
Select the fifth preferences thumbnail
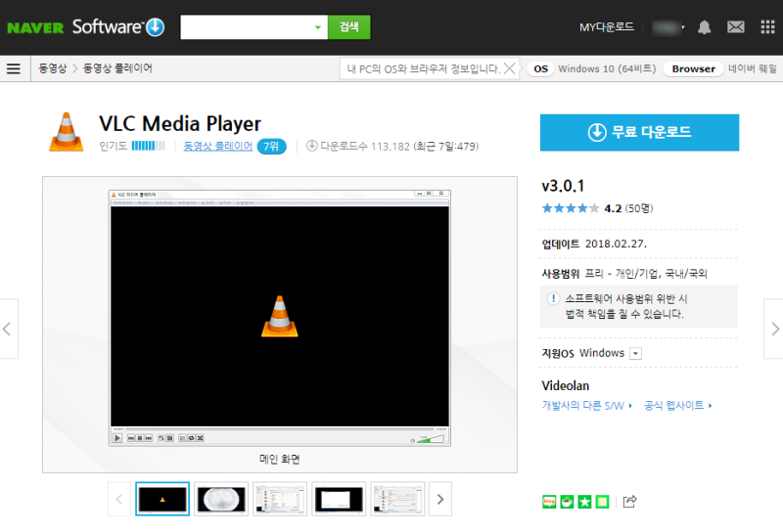tap(397, 499)
